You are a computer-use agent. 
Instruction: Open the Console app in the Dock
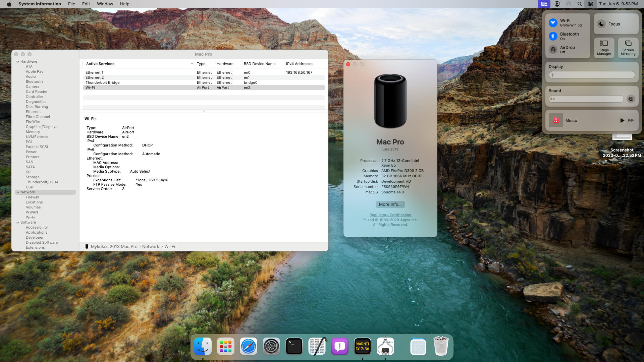tap(363, 347)
